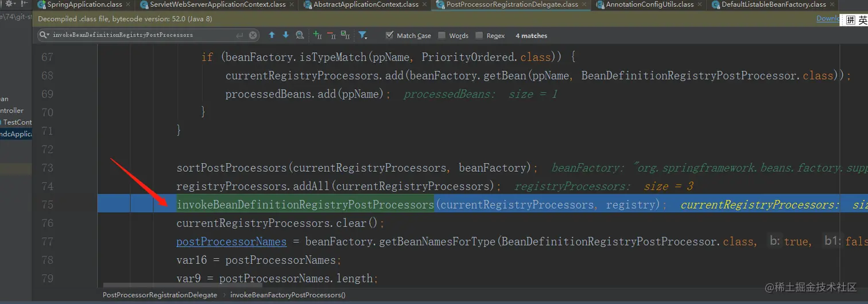Viewport: 868px width, 304px height.
Task: Click postProcessorNames link on line 77
Action: coord(231,241)
